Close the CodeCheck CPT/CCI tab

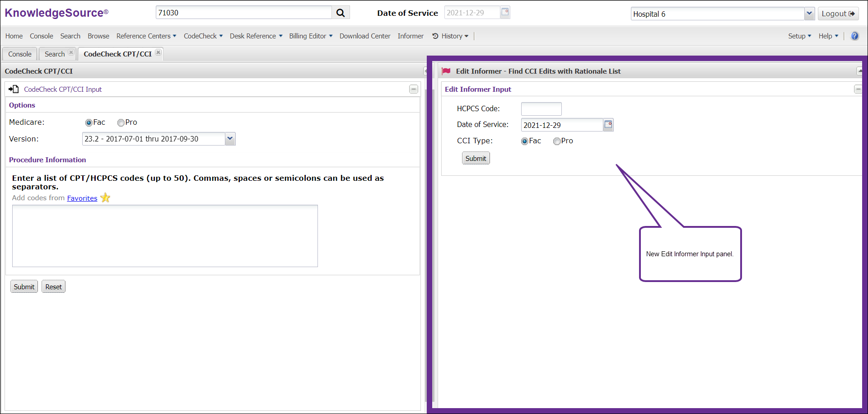pyautogui.click(x=158, y=52)
